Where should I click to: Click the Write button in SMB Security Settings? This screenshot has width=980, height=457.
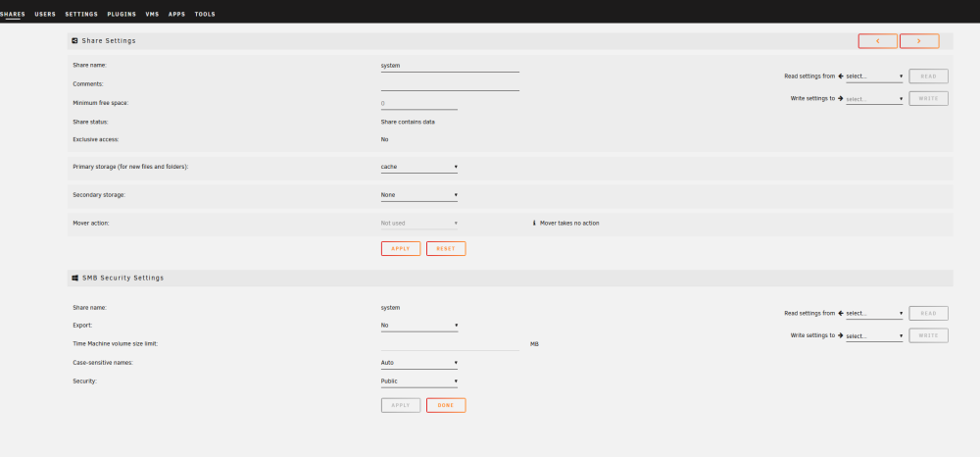click(928, 335)
